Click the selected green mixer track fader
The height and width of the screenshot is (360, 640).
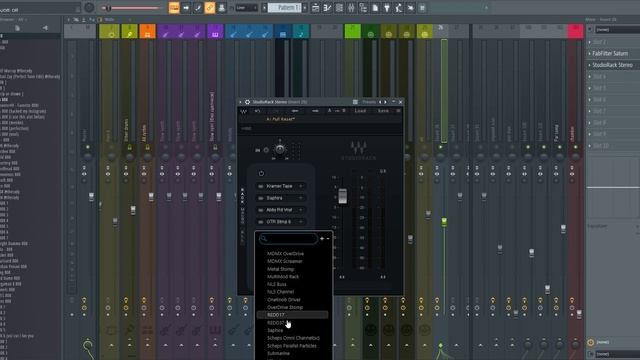444,222
